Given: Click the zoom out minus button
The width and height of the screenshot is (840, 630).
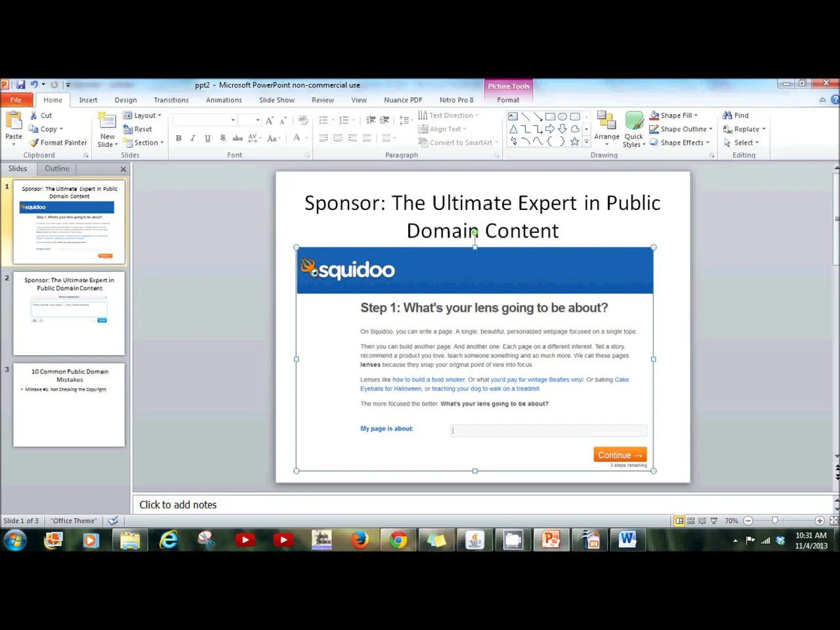Looking at the screenshot, I should click(x=748, y=520).
